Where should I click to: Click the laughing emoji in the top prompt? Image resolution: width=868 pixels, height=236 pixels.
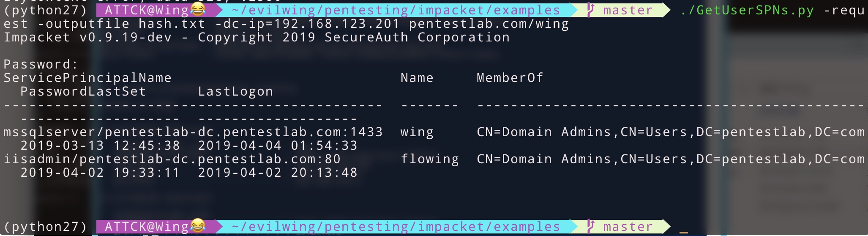pos(198,8)
